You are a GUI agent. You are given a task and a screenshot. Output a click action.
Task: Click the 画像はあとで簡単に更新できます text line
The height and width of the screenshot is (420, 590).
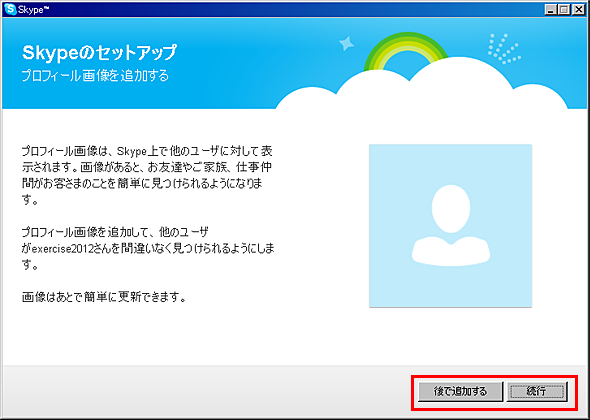[104, 298]
